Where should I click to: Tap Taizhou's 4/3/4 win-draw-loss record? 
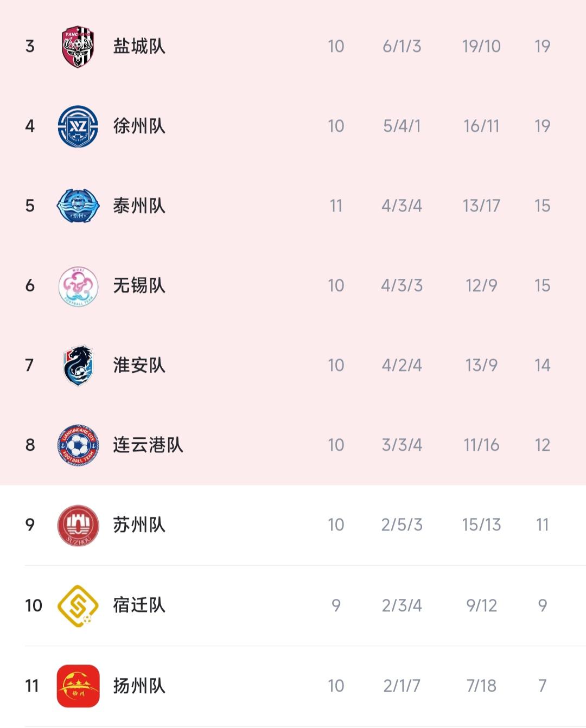coord(402,206)
